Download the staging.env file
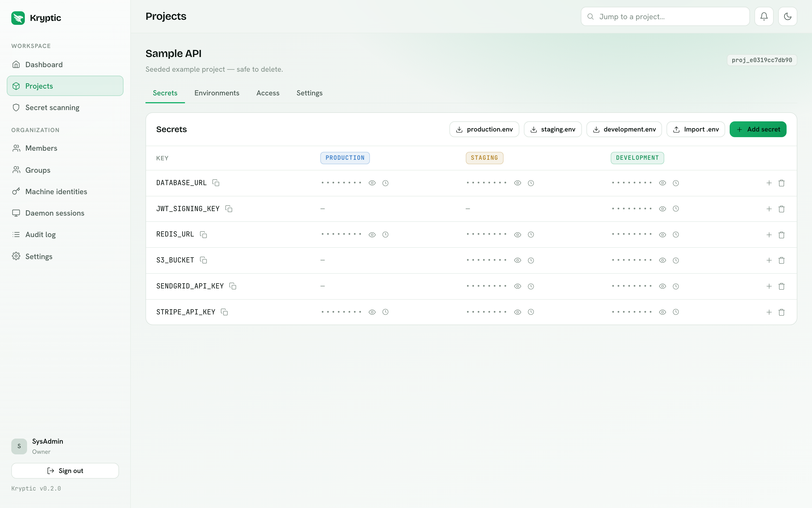 pos(553,129)
